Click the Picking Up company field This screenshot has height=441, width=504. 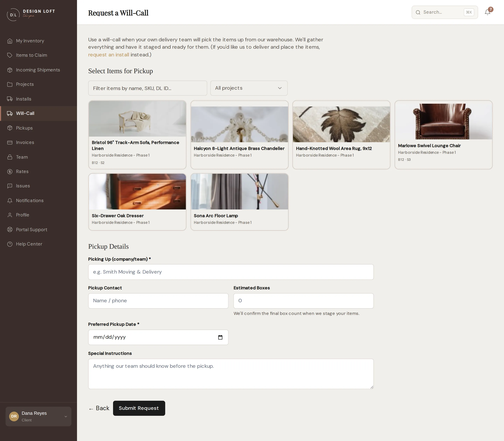[x=231, y=272]
